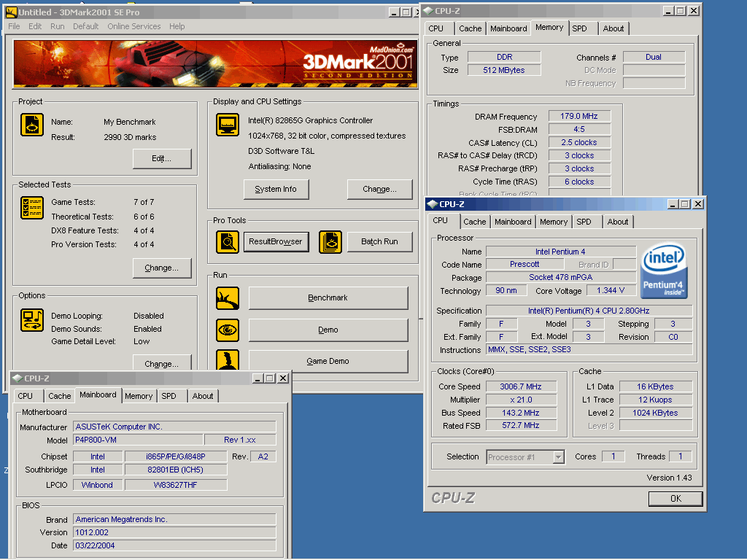Open the Processor #1 selection dropdown
Image resolution: width=747 pixels, height=560 pixels.
558,458
